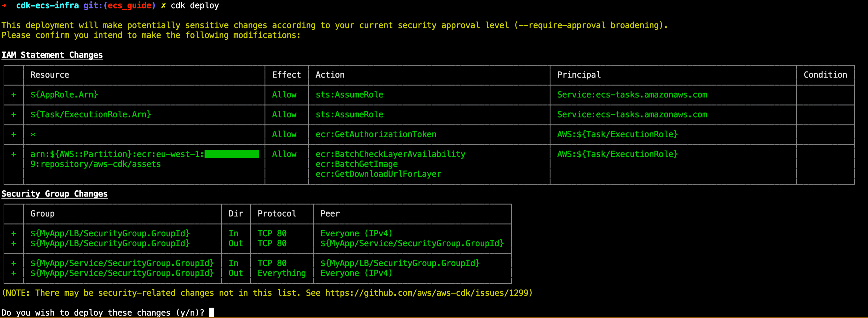Click the IAM Statement Changes heading
Viewport: 868px width, 318px height.
[x=52, y=55]
